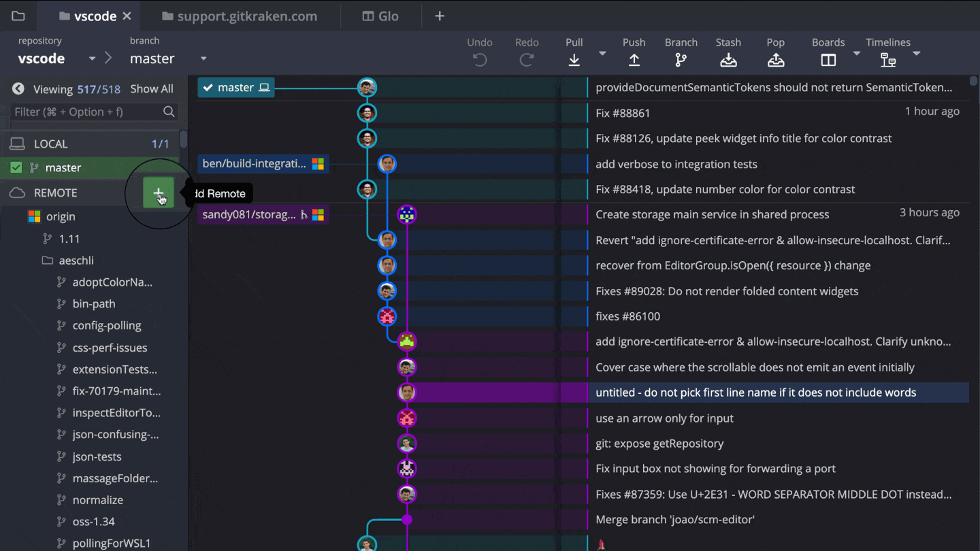Open Boards from the toolbar
The width and height of the screenshot is (980, 551).
(x=828, y=60)
